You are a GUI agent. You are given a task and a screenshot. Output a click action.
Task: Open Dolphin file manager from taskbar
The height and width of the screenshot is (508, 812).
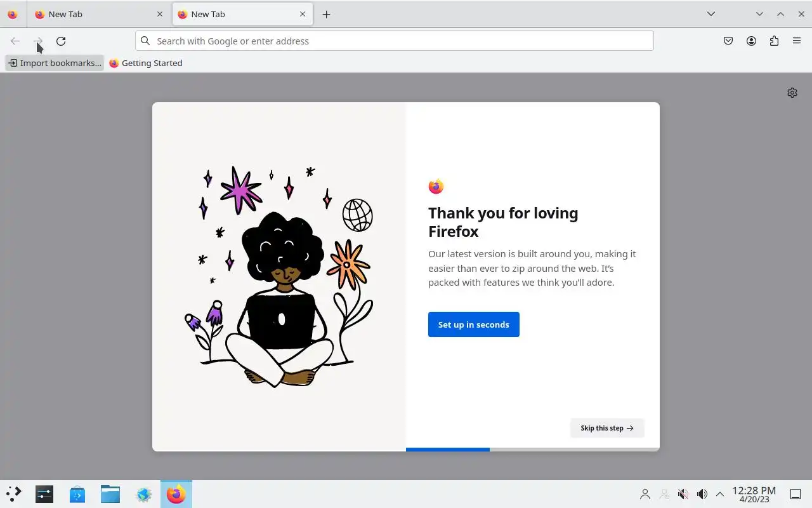[110, 494]
